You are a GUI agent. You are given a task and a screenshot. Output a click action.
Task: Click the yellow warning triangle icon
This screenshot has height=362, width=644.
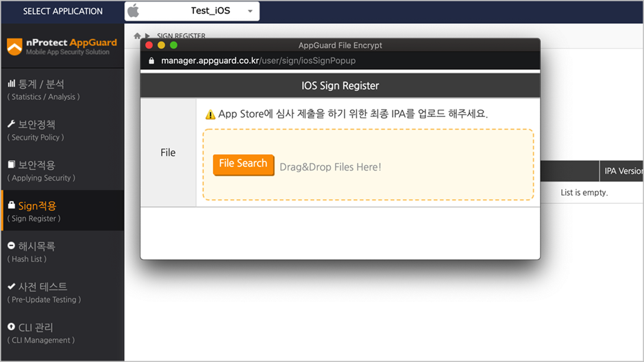pyautogui.click(x=210, y=114)
